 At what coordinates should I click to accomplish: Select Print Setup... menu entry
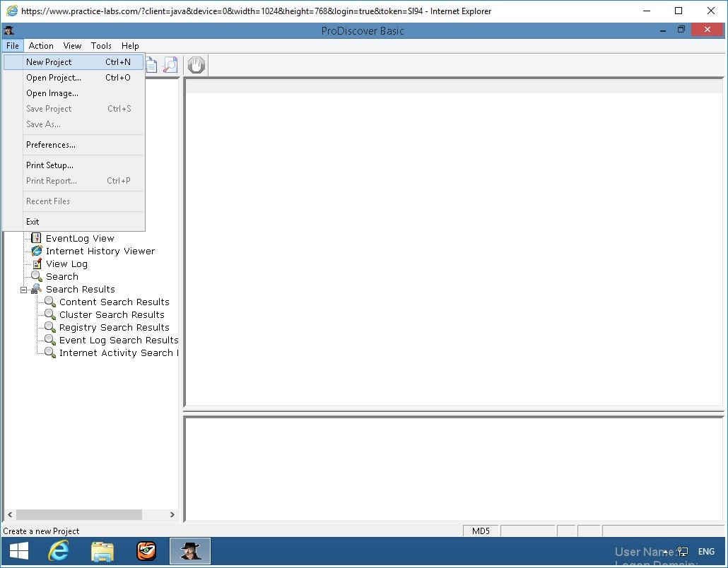pos(74,165)
